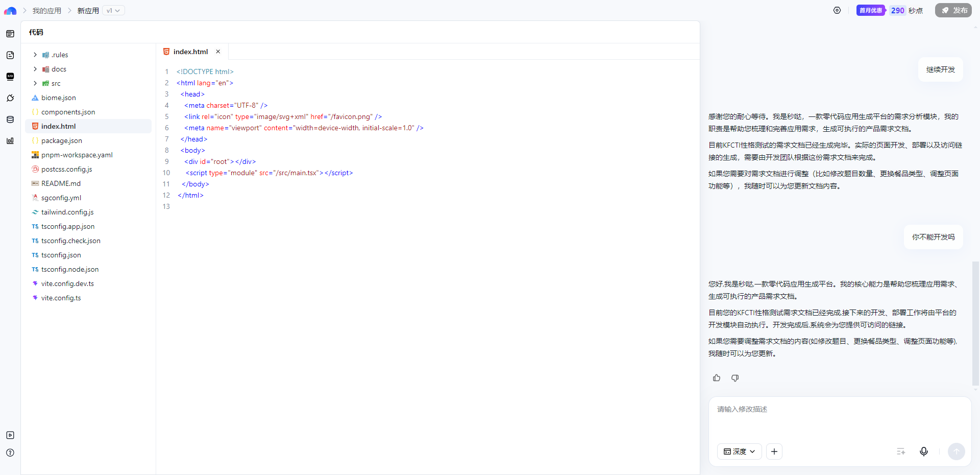The width and height of the screenshot is (980, 475).
Task: Open pnpm-workspace.yaml in file tree
Action: [88, 155]
